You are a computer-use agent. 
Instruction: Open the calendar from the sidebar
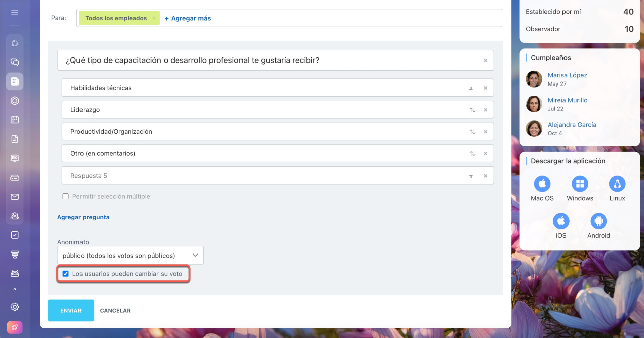coord(15,120)
